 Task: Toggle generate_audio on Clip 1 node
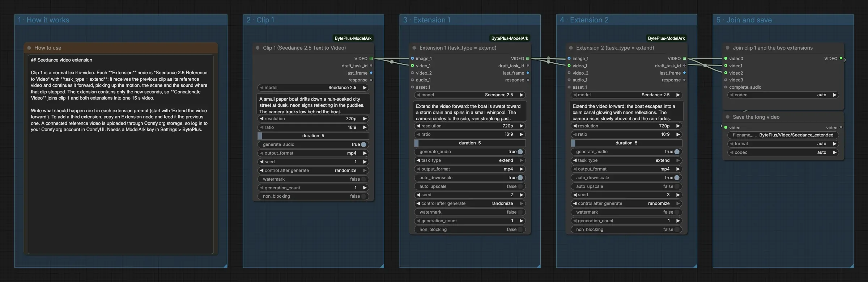point(313,144)
